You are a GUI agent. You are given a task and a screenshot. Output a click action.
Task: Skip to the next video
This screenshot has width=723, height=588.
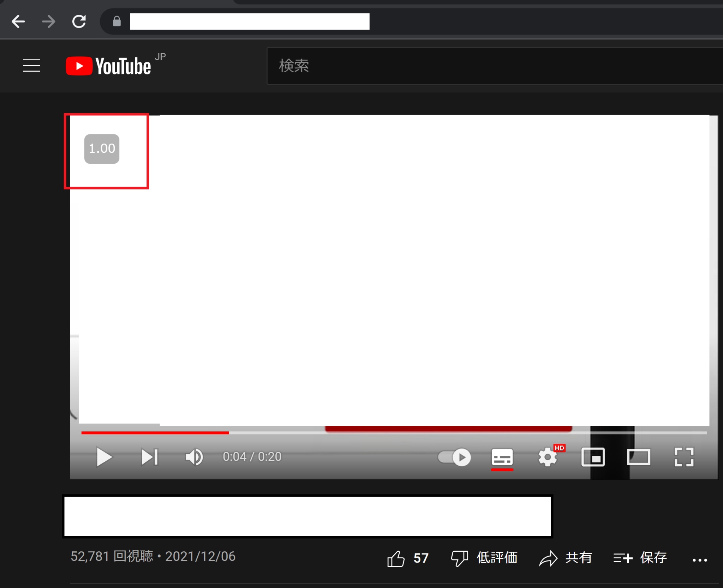click(150, 457)
